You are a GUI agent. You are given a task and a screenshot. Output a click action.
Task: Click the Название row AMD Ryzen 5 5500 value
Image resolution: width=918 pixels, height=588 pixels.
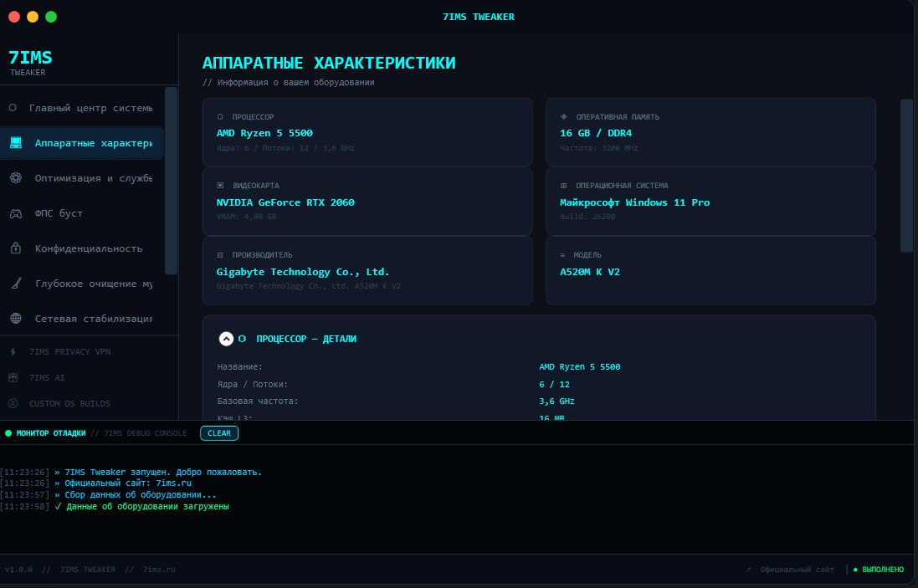click(x=580, y=367)
